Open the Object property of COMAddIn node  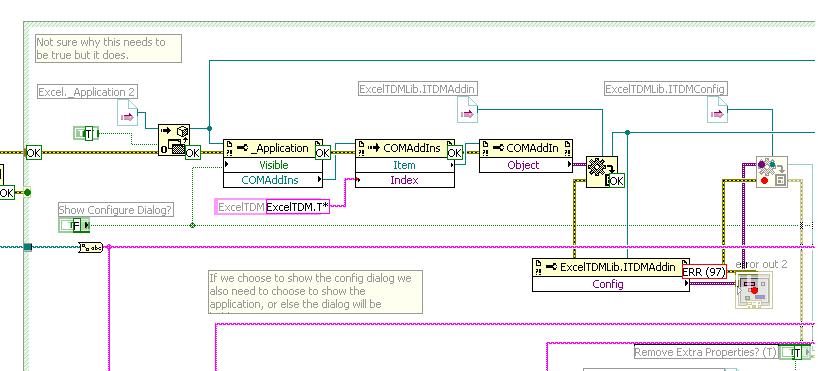[526, 165]
